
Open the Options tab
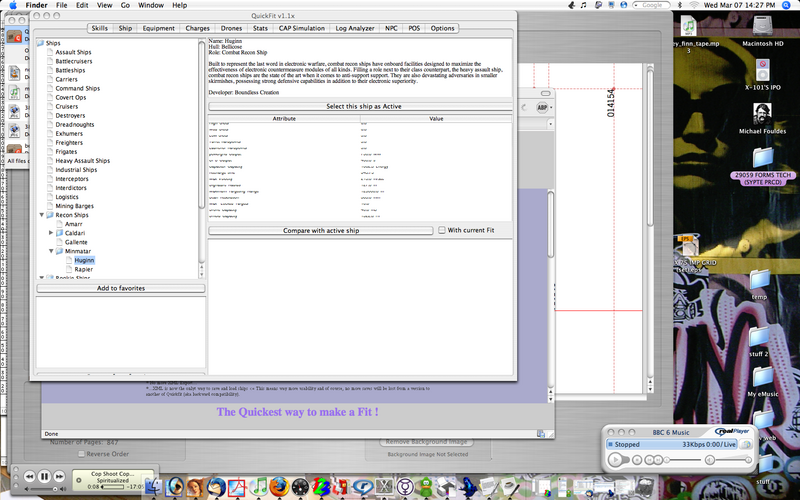pos(442,28)
